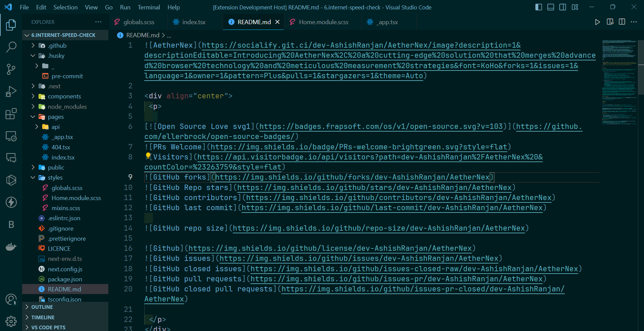Open the Search view in activity bar
This screenshot has width=644, height=331.
11,47
